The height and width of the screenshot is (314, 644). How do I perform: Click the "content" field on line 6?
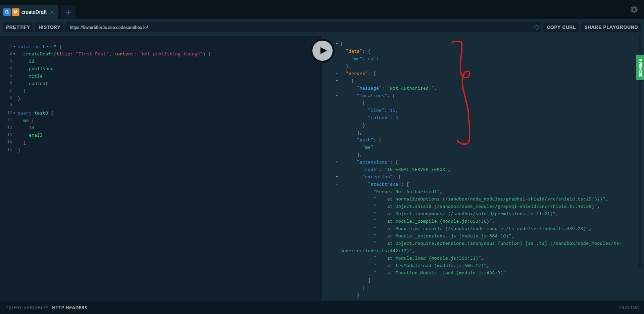click(38, 84)
